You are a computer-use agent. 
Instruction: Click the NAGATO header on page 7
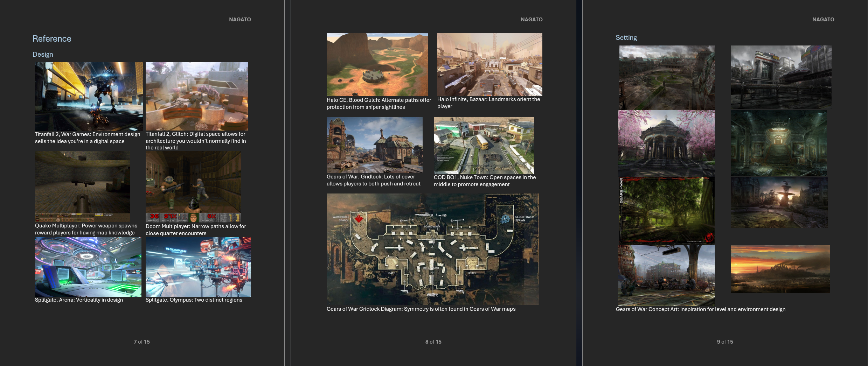click(240, 20)
